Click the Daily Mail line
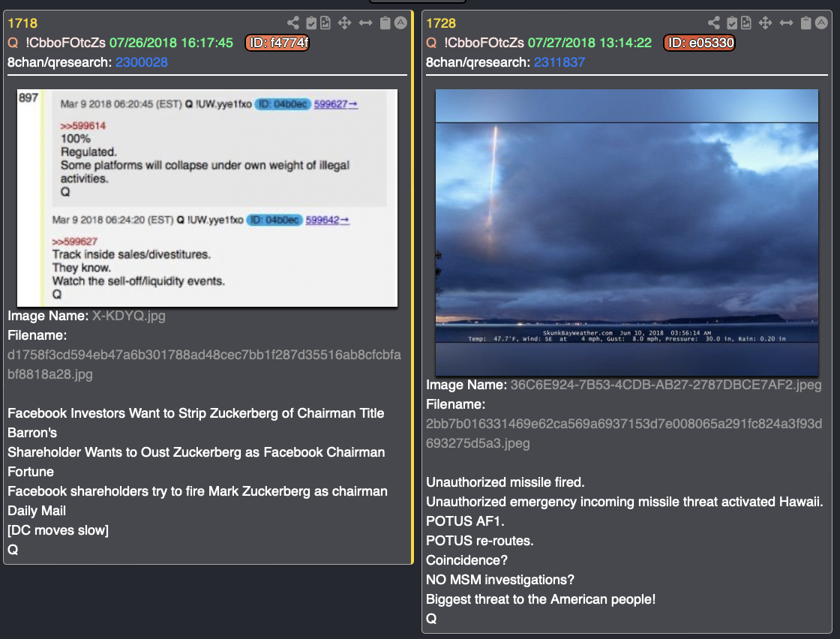840x639 pixels. coord(37,511)
